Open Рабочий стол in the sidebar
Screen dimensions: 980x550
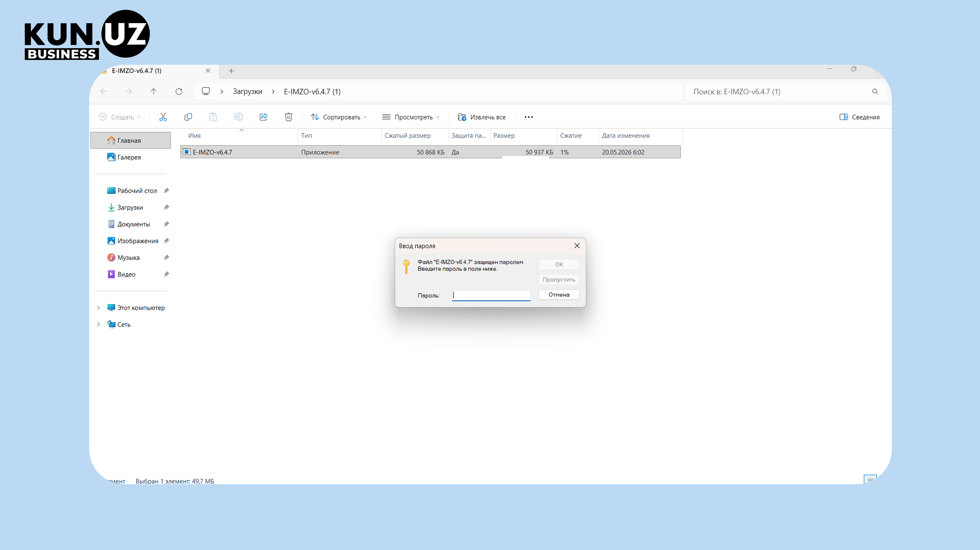[131, 191]
